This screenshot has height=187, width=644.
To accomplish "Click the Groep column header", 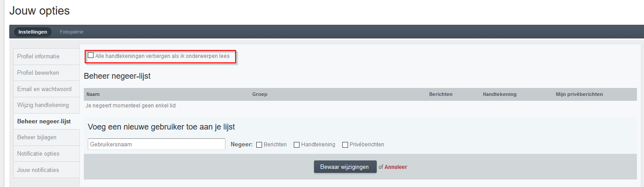I will (x=260, y=94).
